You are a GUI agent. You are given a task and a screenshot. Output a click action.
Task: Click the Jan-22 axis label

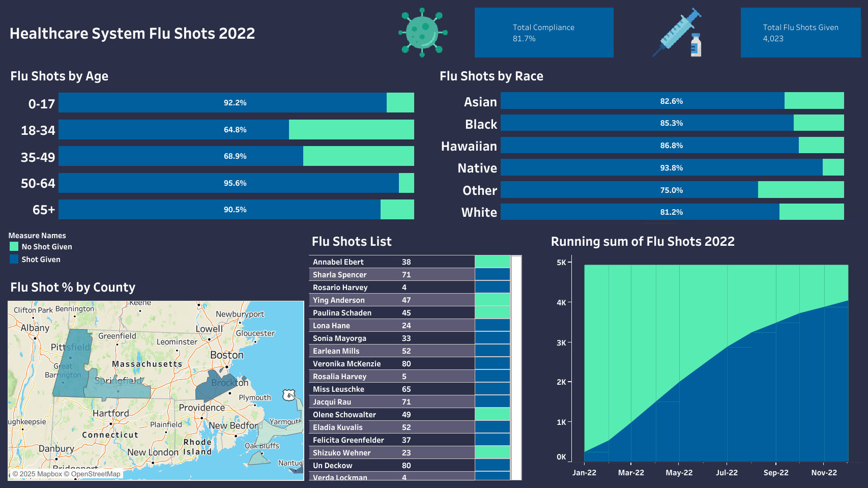tap(584, 472)
